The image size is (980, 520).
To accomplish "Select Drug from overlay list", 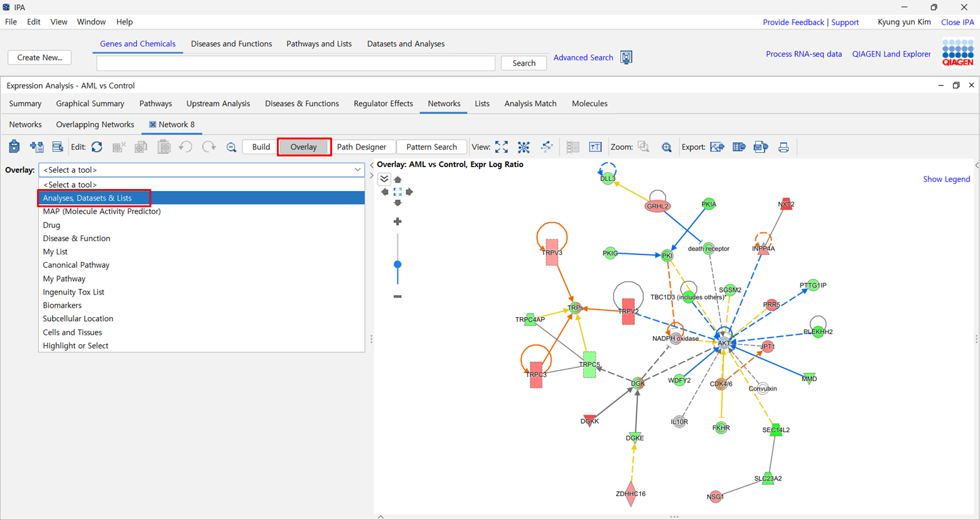I will coord(202,225).
